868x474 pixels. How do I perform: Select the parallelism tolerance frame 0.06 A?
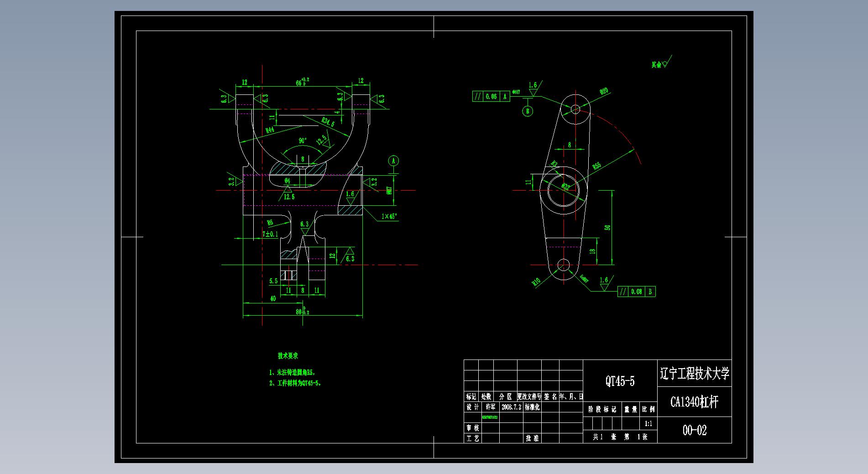coord(491,96)
